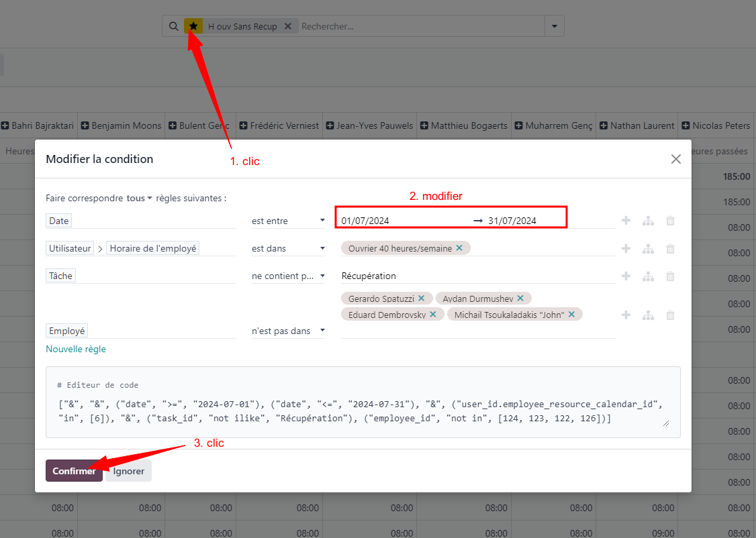The height and width of the screenshot is (538, 756).
Task: Click the Confirmer button
Action: [74, 471]
